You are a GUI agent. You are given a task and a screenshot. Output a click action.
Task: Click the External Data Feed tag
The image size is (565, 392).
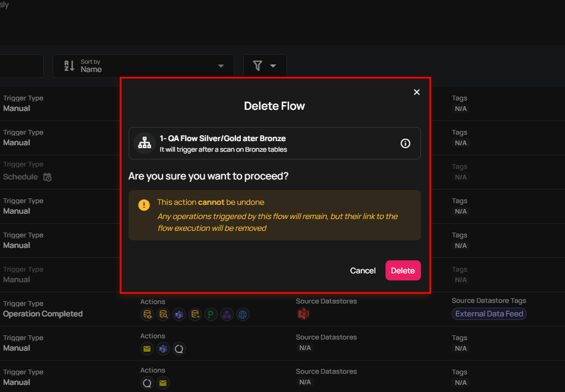point(489,314)
